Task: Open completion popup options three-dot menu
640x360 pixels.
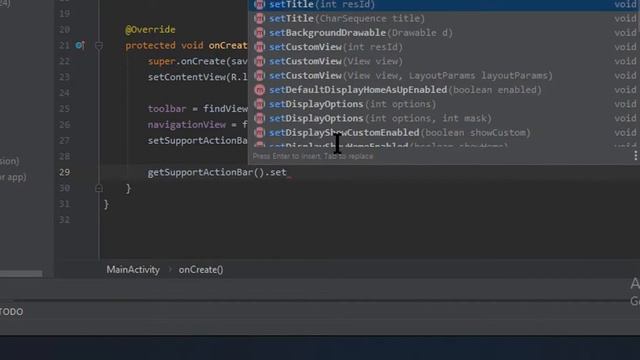Action: coord(636,156)
